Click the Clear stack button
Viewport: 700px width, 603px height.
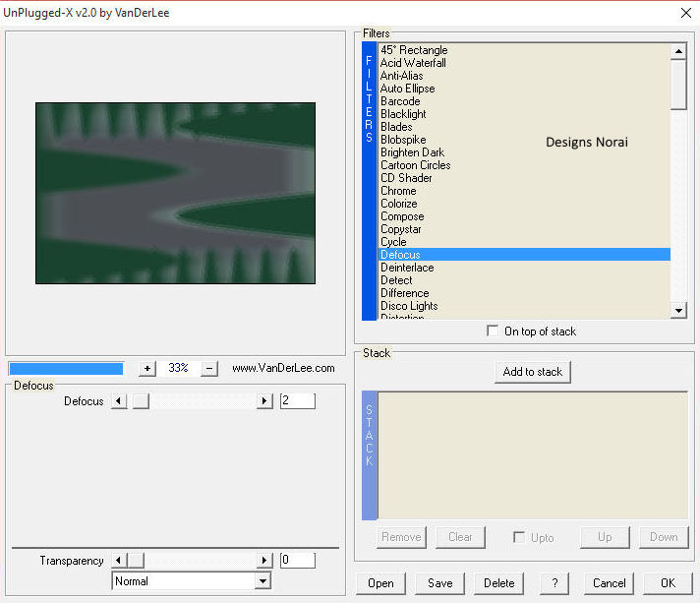460,537
